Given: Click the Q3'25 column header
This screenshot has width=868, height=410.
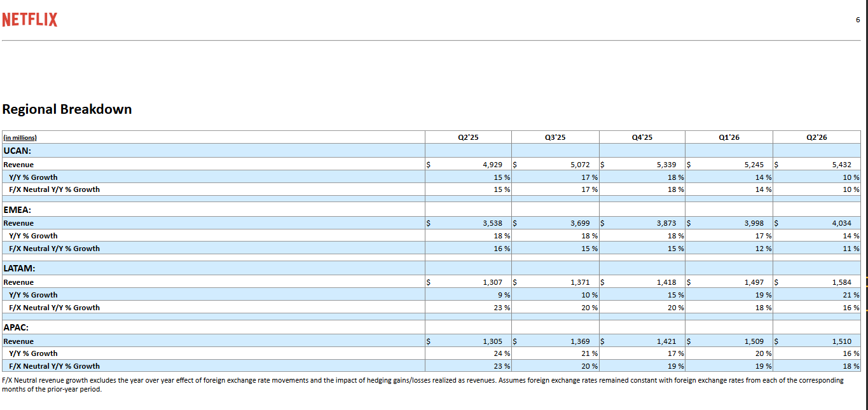Looking at the screenshot, I should [555, 137].
